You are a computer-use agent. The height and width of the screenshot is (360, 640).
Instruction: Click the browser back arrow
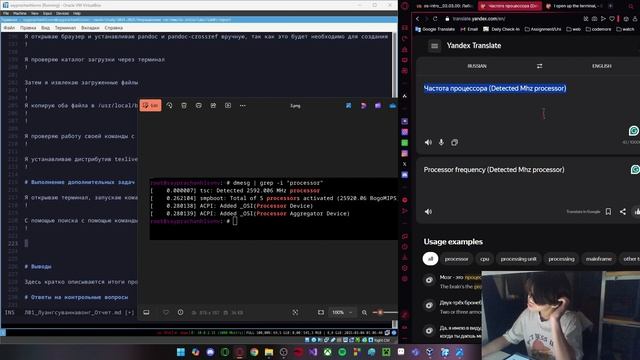point(417,19)
